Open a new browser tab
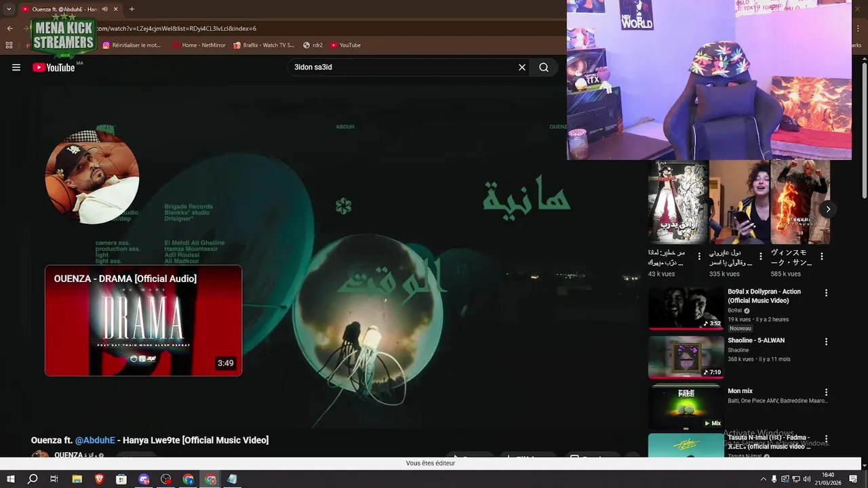868x488 pixels. tap(132, 9)
